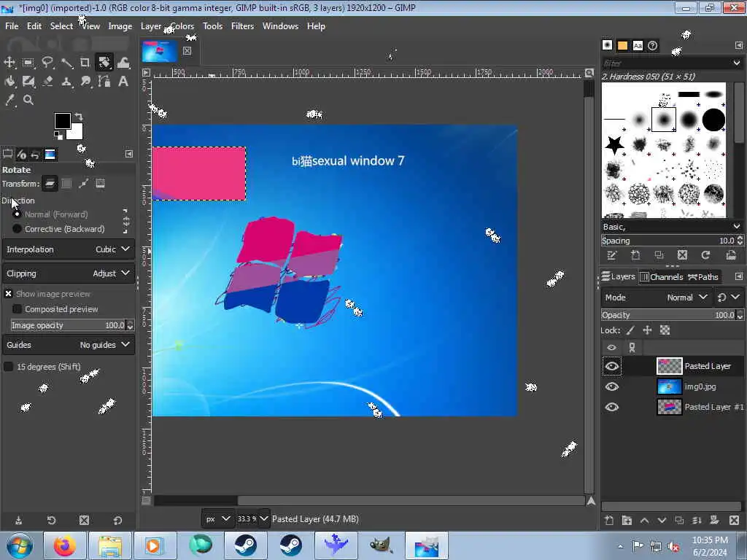This screenshot has width=747, height=560.
Task: Switch to the Channels tab
Action: pos(661,276)
